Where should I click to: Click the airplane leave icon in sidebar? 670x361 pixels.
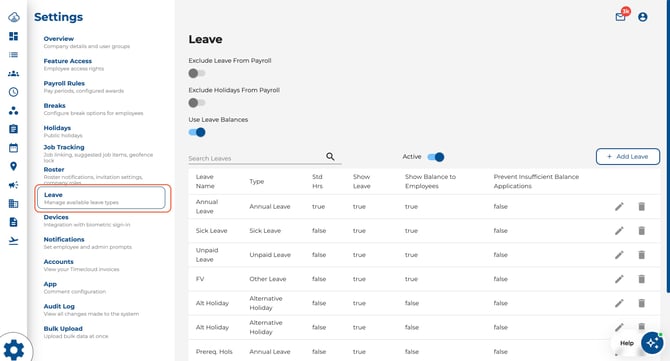pos(13,241)
